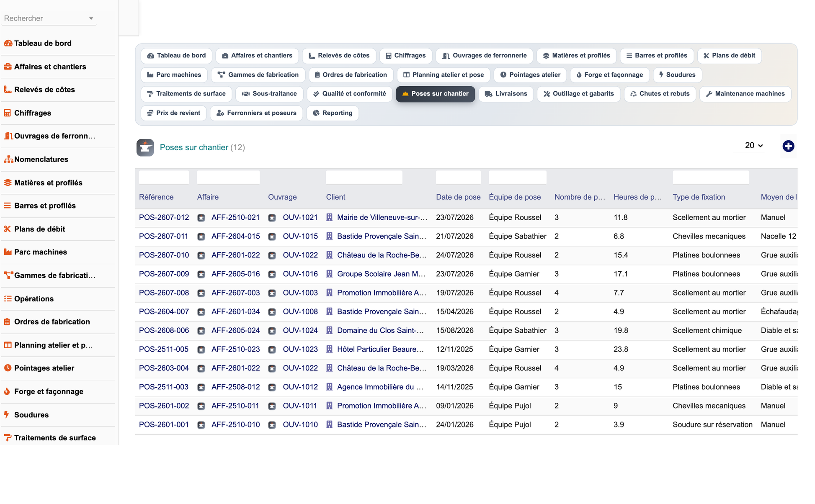Open client Hôtel Particulier Beaure… link
815x504 pixels.
(x=380, y=350)
